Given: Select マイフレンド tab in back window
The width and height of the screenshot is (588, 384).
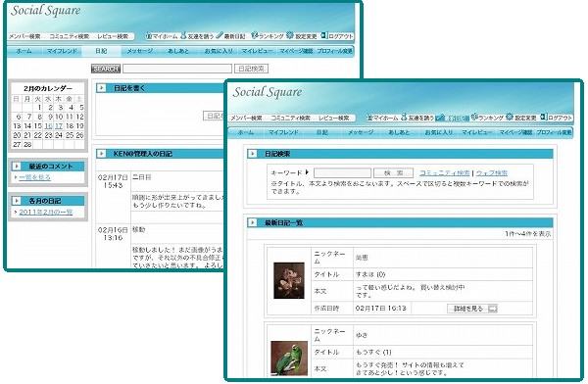Looking at the screenshot, I should coord(62,51).
